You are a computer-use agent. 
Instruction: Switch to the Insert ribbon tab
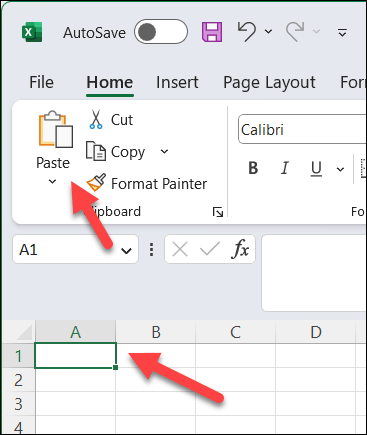tap(177, 82)
